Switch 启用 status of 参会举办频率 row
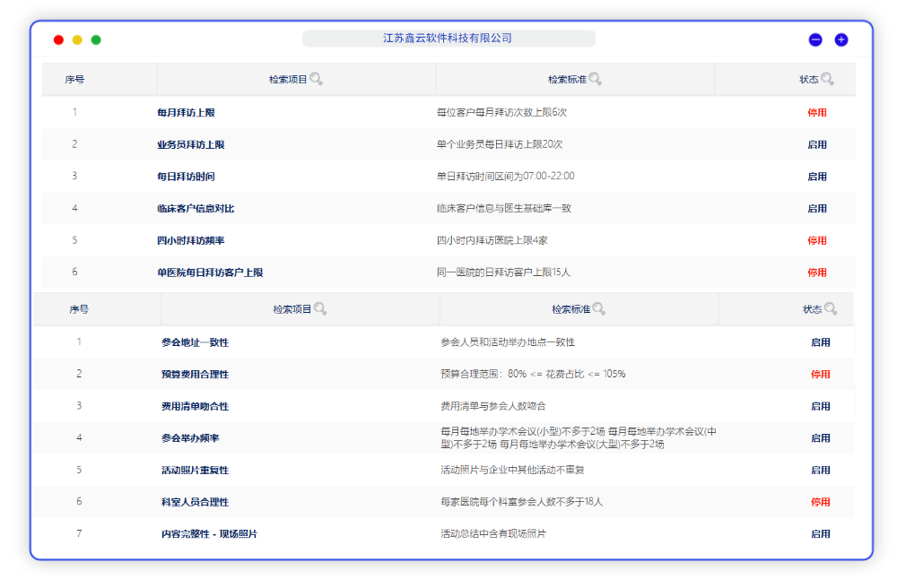The image size is (897, 588). [x=820, y=438]
